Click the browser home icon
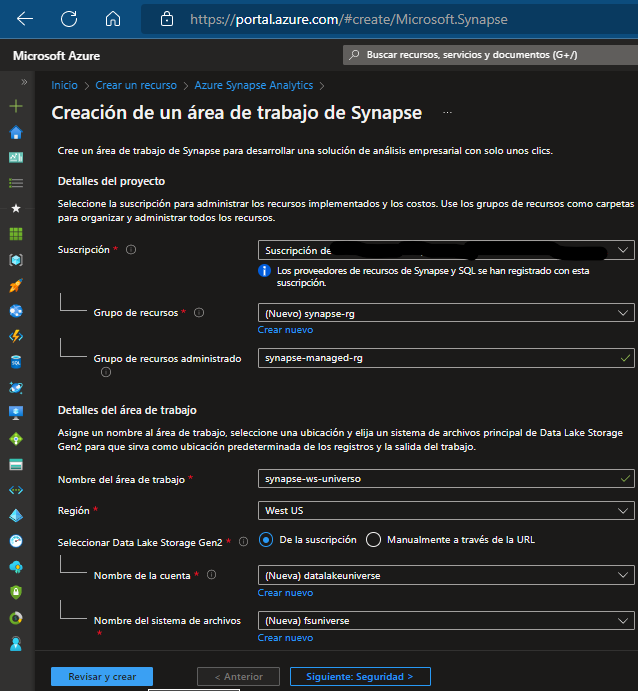 tap(113, 19)
